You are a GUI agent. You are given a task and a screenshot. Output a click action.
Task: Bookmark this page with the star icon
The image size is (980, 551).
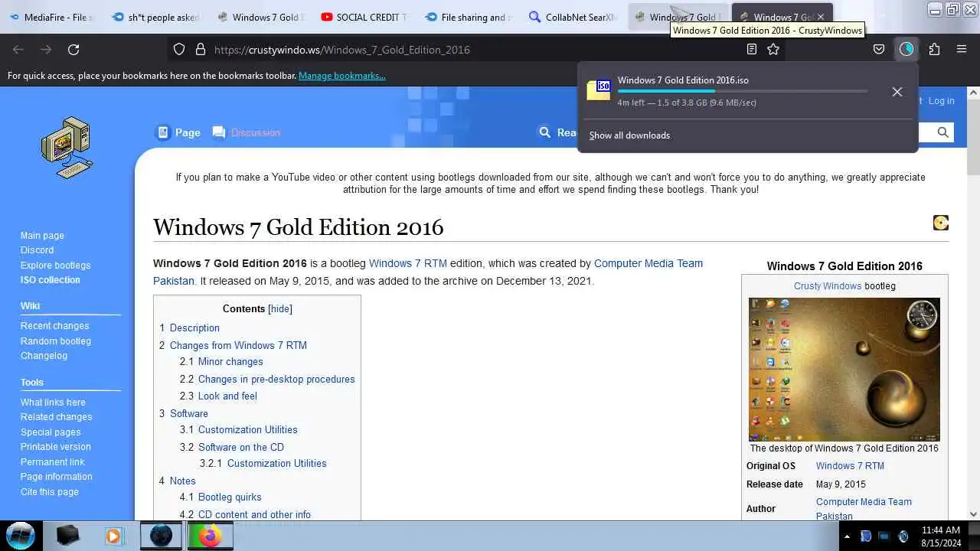(x=773, y=50)
